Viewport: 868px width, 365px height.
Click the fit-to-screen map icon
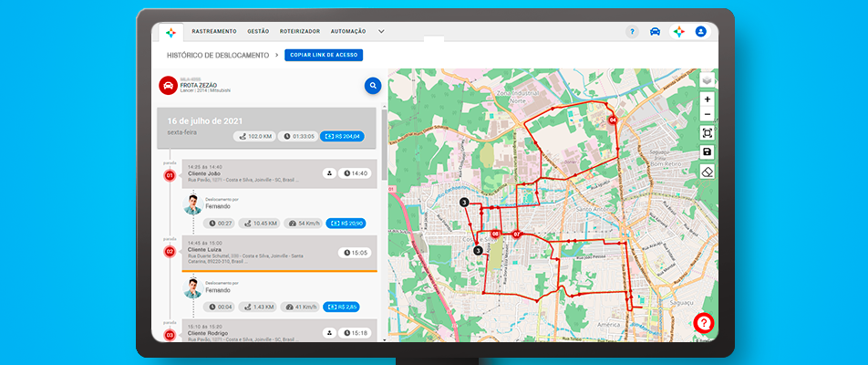tap(707, 133)
